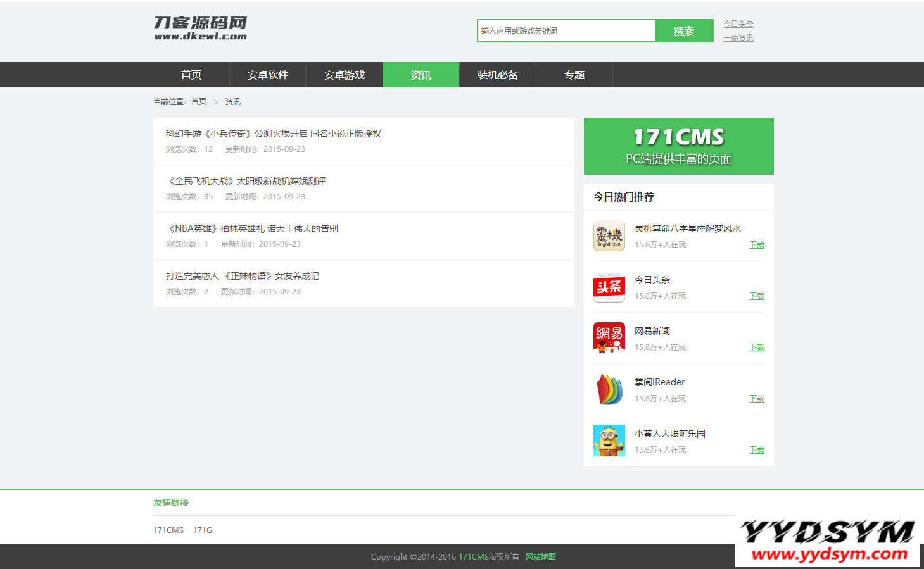Open article about 《小兵传奇》公测
This screenshot has height=569, width=924.
pyautogui.click(x=274, y=134)
